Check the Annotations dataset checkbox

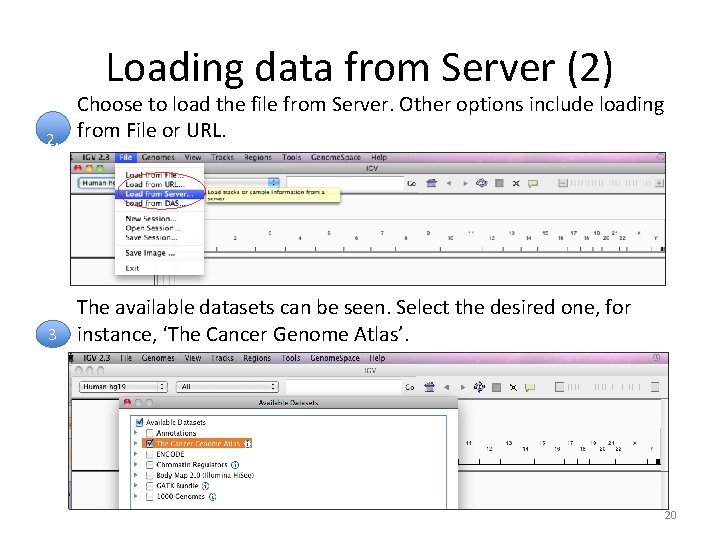click(149, 433)
